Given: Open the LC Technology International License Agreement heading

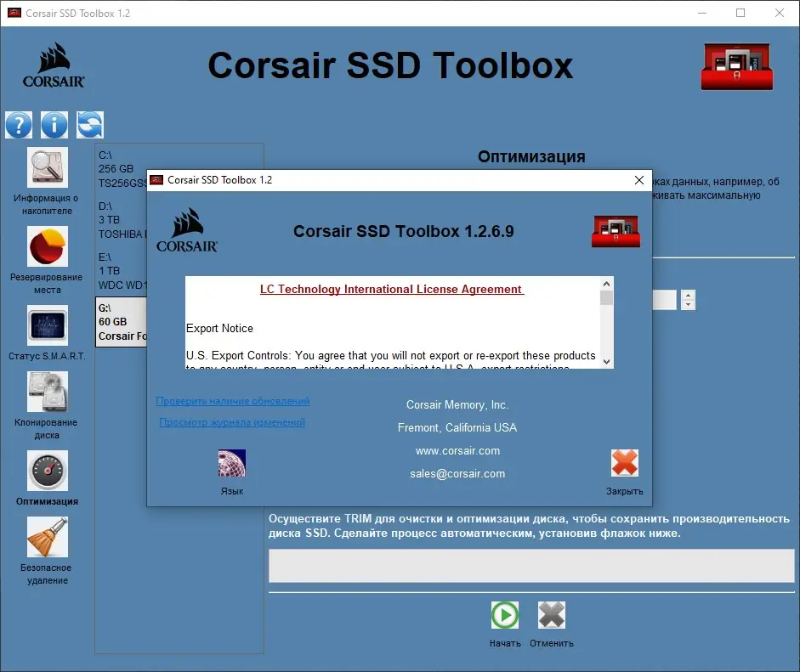Looking at the screenshot, I should (392, 289).
